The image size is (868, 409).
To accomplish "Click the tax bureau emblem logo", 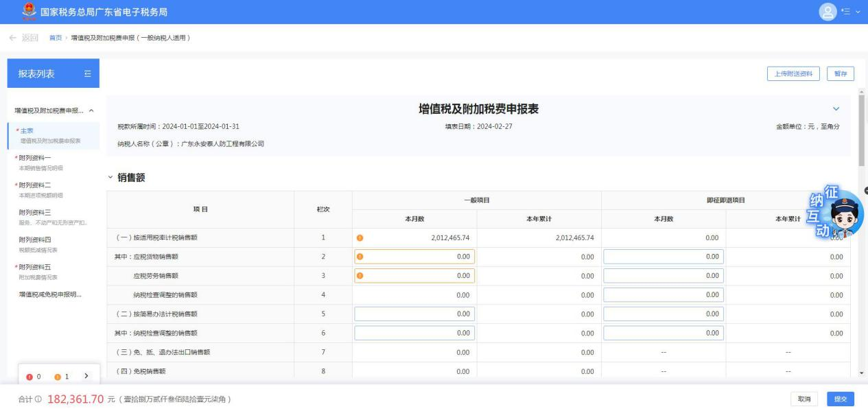I will click(28, 12).
